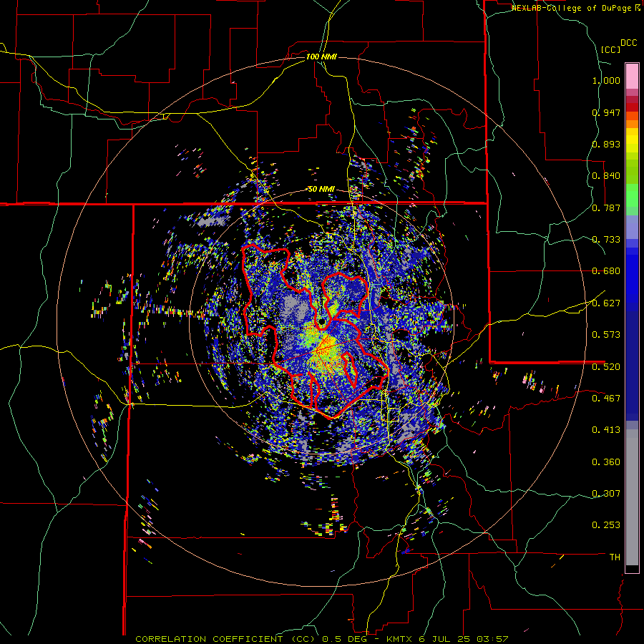The width and height of the screenshot is (644, 644).
Task: Select the 0.467 scale value
Action: click(606, 398)
